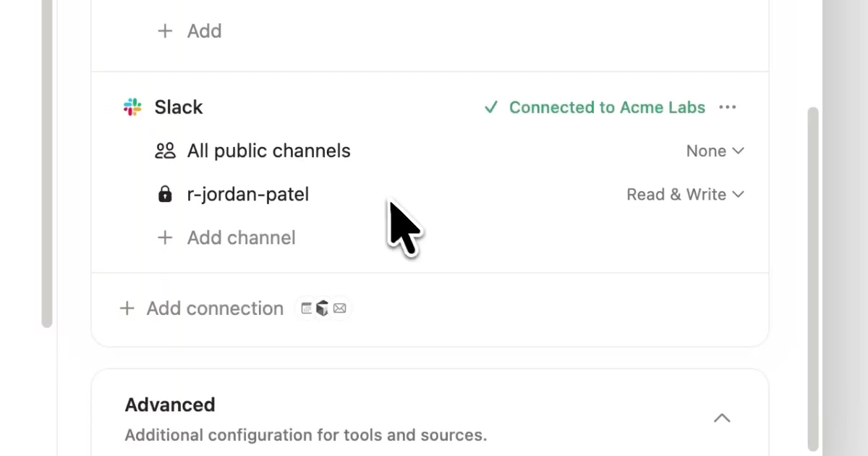Click Connected to Acme Labs status text
The height and width of the screenshot is (456, 868).
[x=607, y=107]
